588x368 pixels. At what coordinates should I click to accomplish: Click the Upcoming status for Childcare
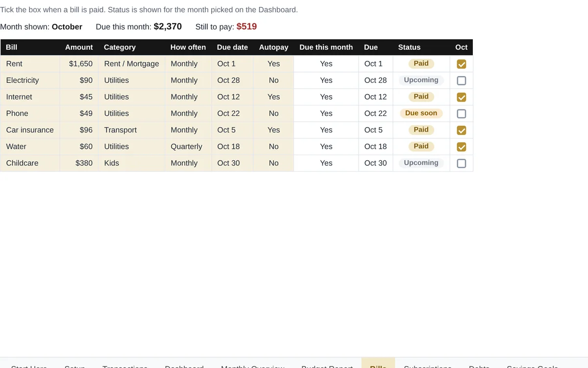(x=421, y=162)
